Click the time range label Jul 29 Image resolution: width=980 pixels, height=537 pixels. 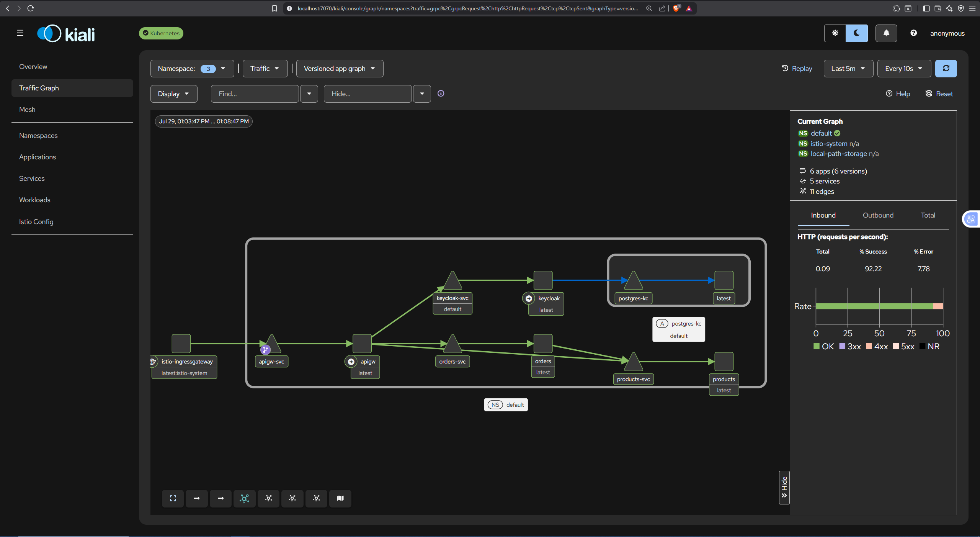(204, 121)
